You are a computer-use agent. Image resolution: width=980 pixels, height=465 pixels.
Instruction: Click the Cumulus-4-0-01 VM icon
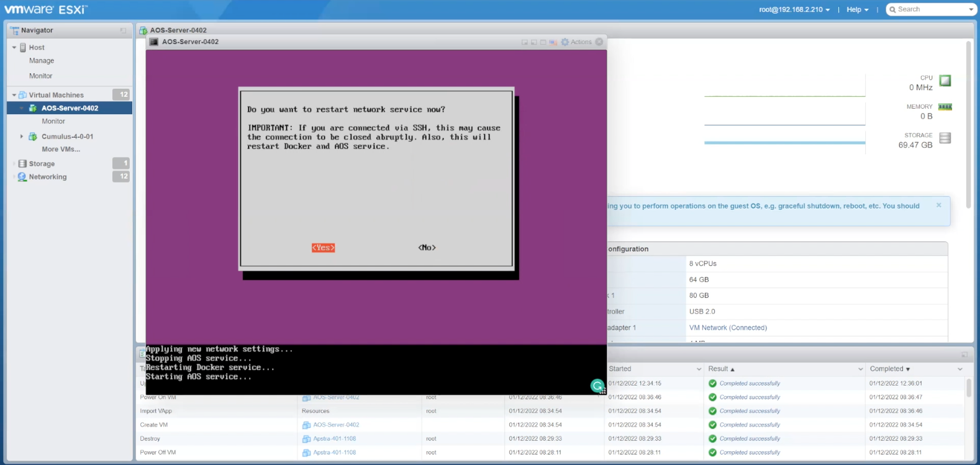[33, 137]
